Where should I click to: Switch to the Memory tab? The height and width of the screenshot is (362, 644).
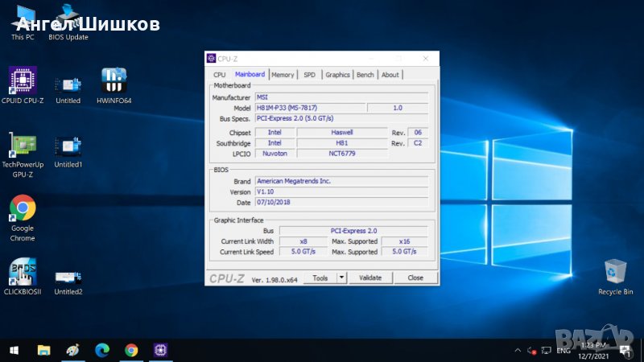283,75
